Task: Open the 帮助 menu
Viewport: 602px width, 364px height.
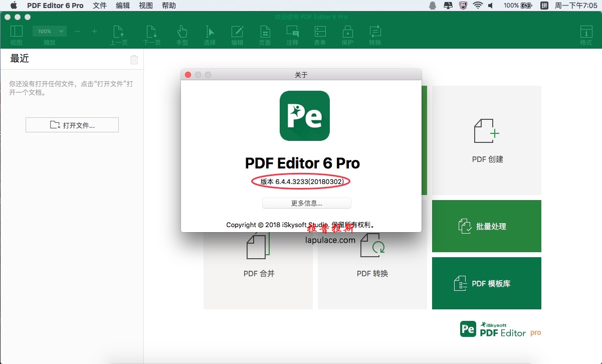Action: point(169,6)
